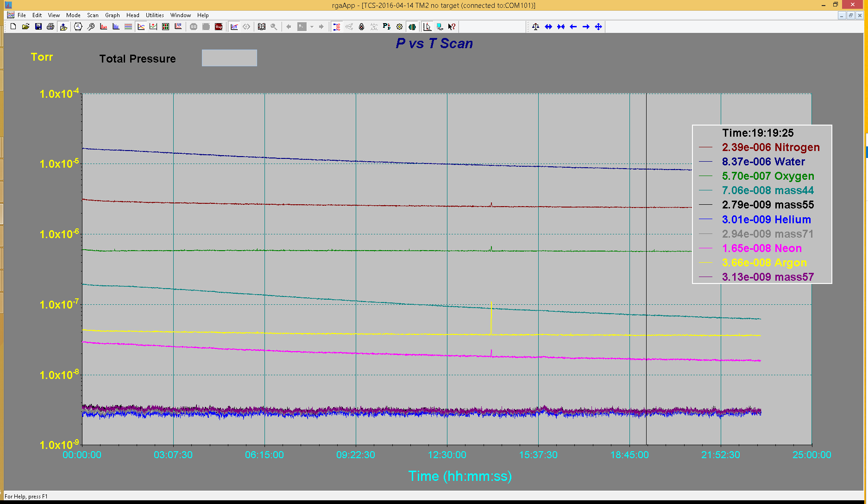The image size is (868, 504).
Task: Click the gear sensitivity tuning icon
Action: [x=399, y=27]
